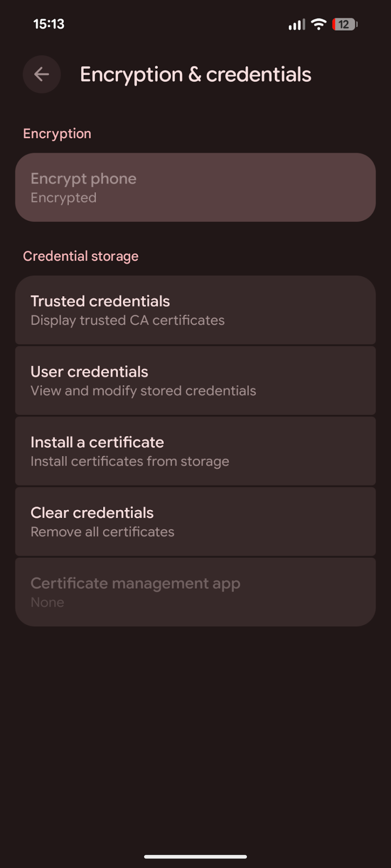Tap Remove all certificates subtitle
391x868 pixels.
click(x=102, y=532)
